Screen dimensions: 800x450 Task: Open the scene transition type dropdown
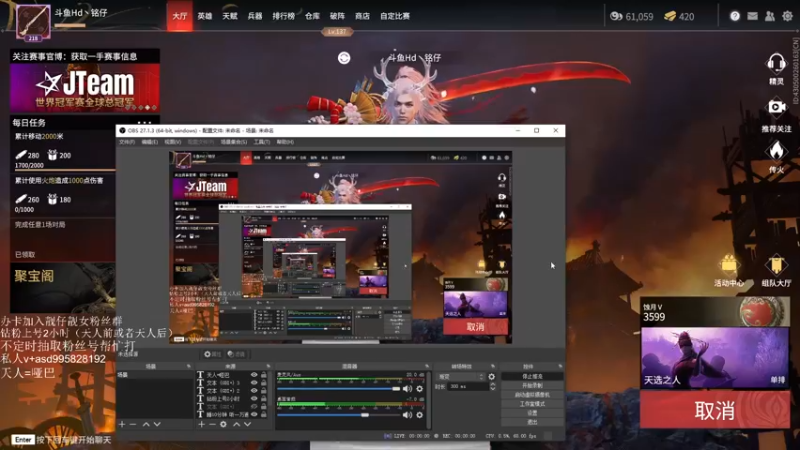point(461,377)
